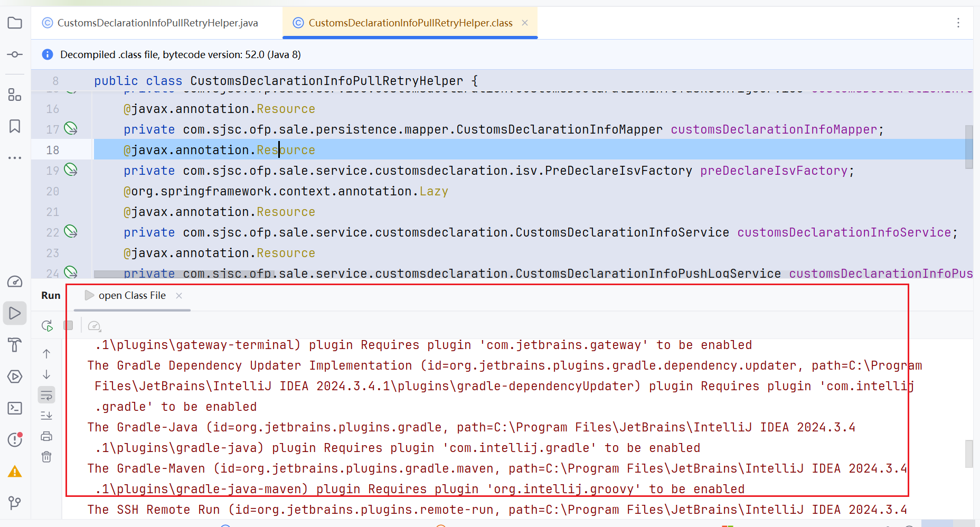980x527 pixels.
Task: Click Resource annotation on line 23
Action: [286, 253]
